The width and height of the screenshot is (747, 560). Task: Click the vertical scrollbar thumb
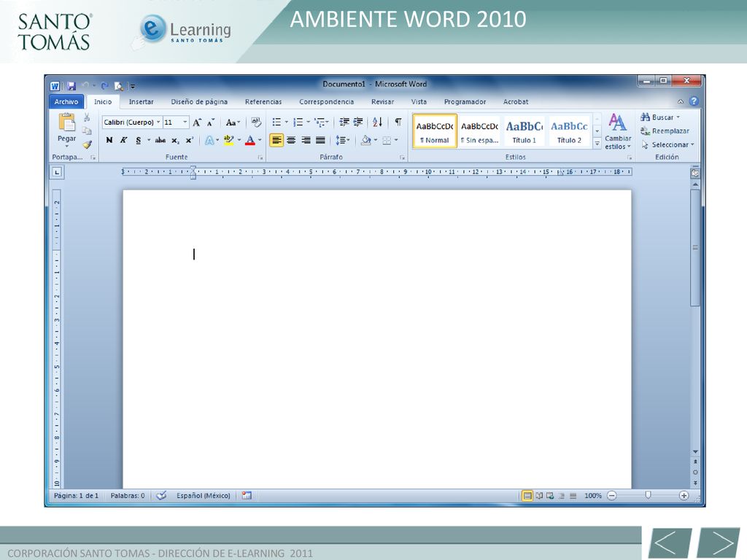(x=695, y=248)
